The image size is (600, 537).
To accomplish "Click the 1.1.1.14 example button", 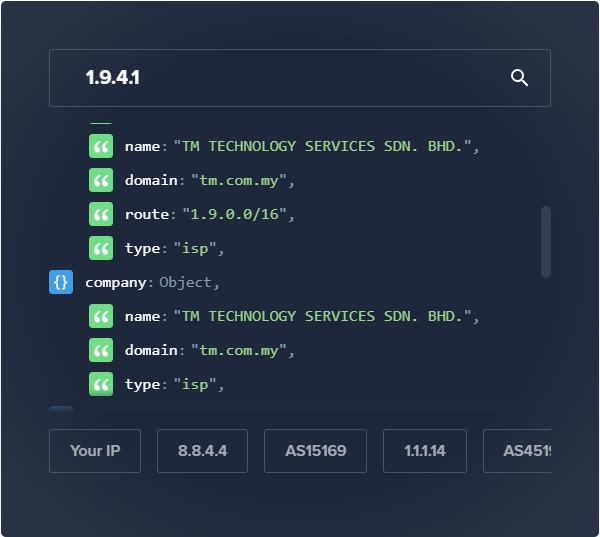I will tap(425, 451).
